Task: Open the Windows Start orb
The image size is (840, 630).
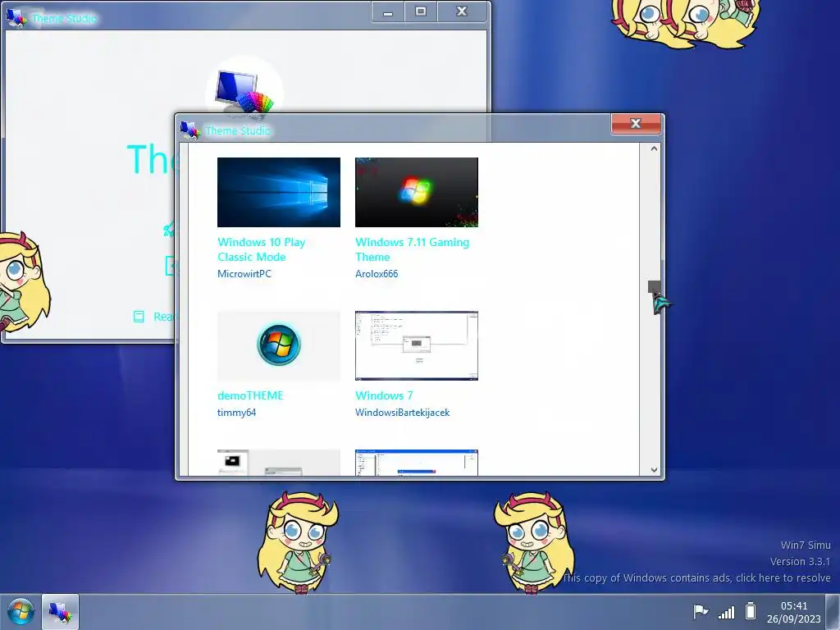Action: 21,612
